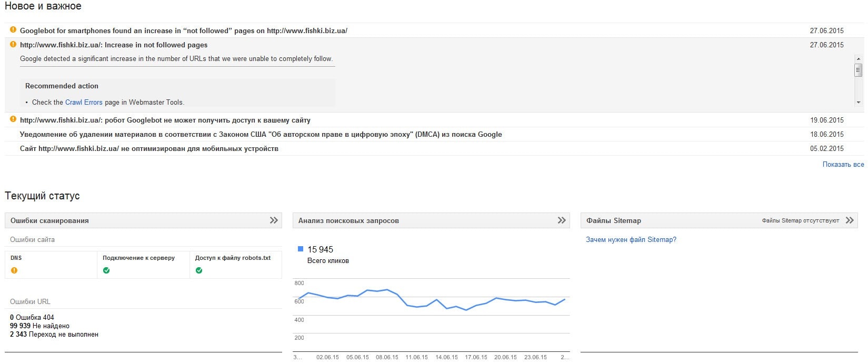Click warning icon next to Increase in not followed pages
This screenshot has width=868, height=364.
pos(14,44)
